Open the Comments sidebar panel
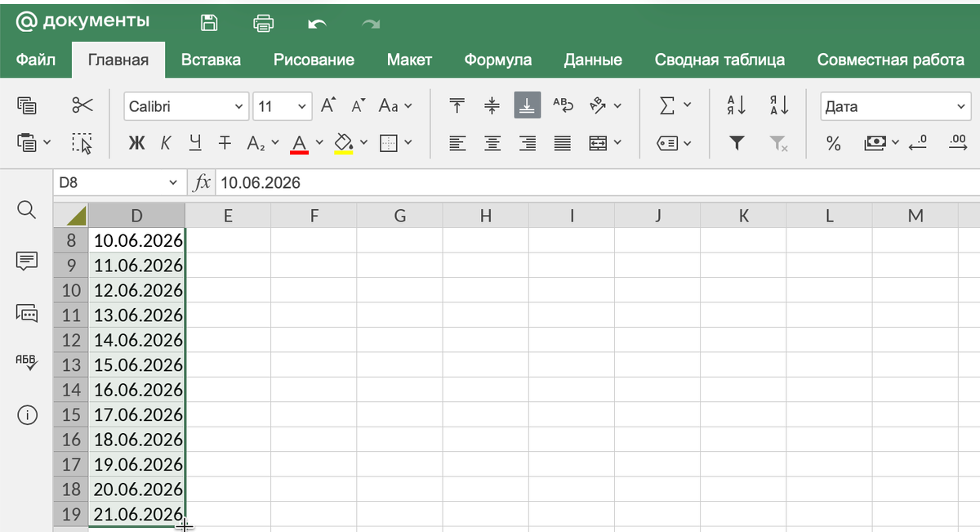 point(27,262)
